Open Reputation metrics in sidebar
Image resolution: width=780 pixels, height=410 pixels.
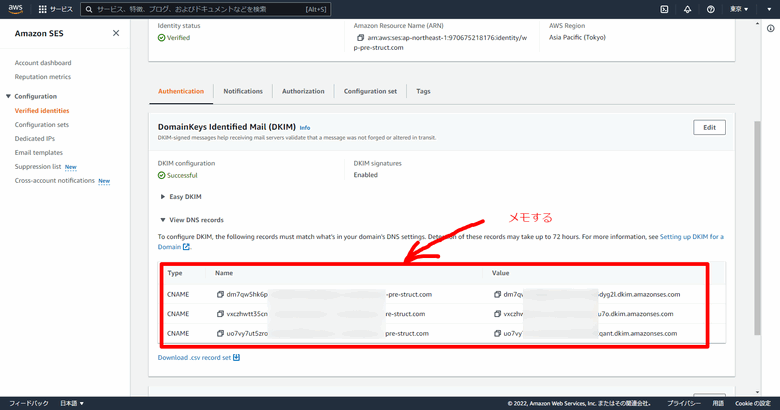point(43,77)
